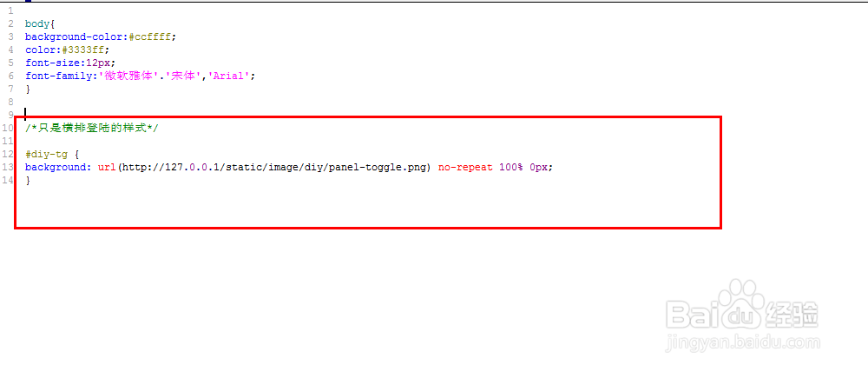The image size is (868, 372).
Task: Click the '微软雅体' font name string
Action: click(128, 76)
